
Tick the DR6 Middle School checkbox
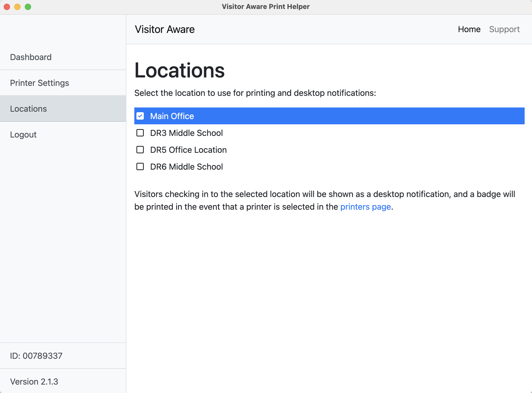pyautogui.click(x=140, y=166)
